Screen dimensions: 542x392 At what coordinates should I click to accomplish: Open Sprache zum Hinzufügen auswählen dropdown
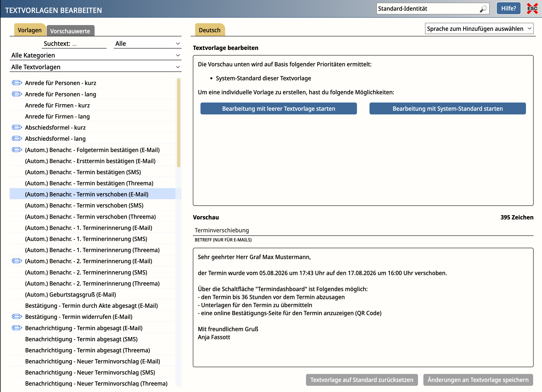click(479, 29)
